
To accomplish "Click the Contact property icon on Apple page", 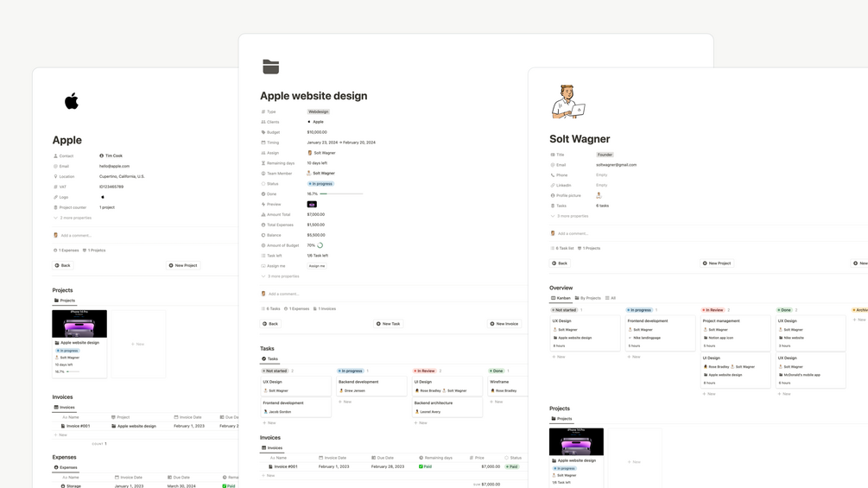I will click(55, 156).
